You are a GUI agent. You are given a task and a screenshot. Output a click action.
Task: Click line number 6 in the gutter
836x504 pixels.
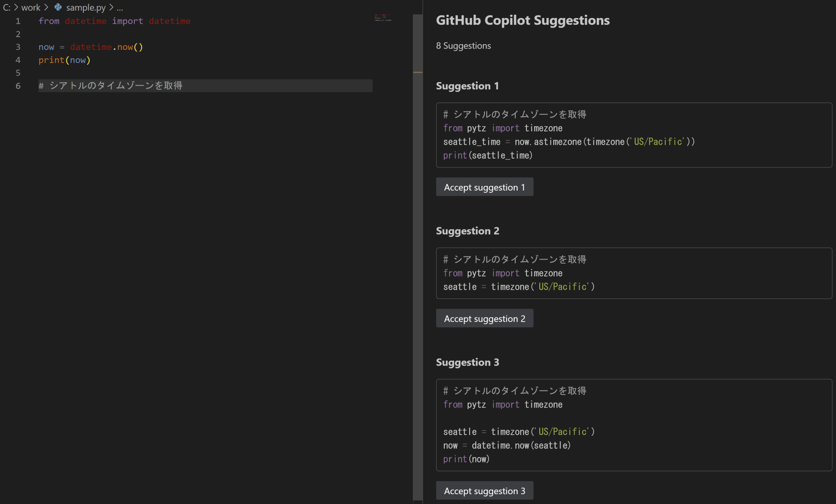pyautogui.click(x=18, y=86)
